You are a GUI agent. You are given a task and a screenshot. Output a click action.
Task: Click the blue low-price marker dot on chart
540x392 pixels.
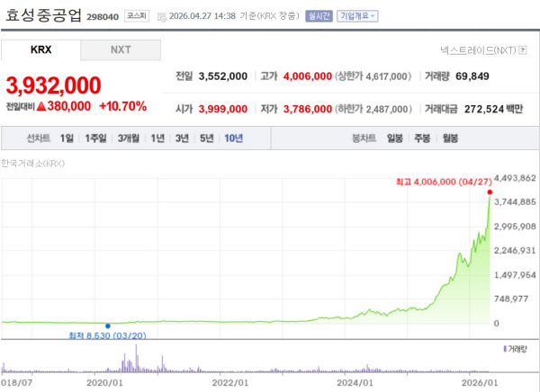click(x=108, y=325)
